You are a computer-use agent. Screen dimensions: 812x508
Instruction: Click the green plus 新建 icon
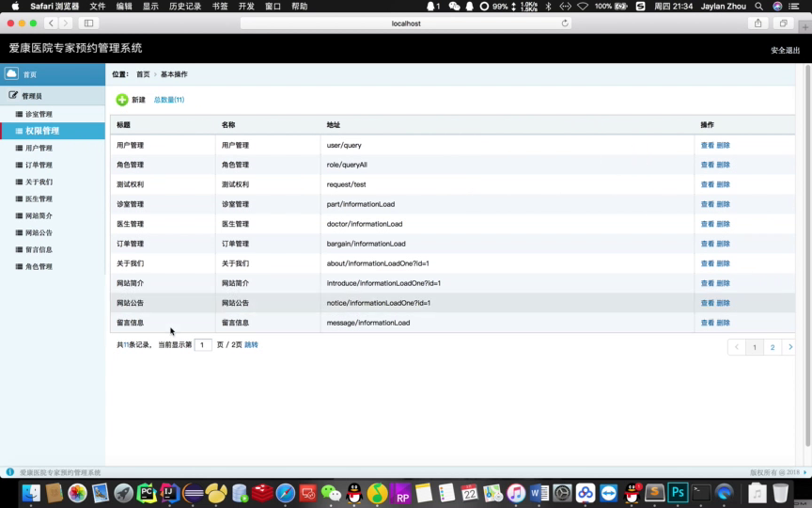point(121,100)
